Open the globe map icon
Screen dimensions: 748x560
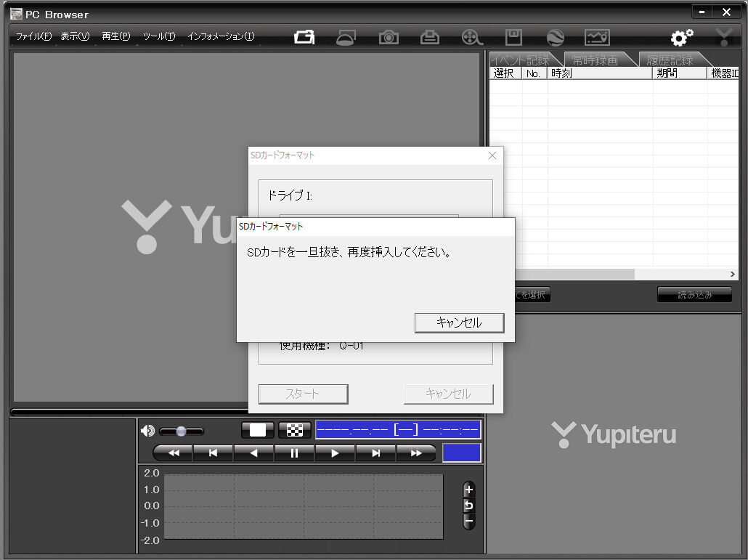pyautogui.click(x=556, y=37)
